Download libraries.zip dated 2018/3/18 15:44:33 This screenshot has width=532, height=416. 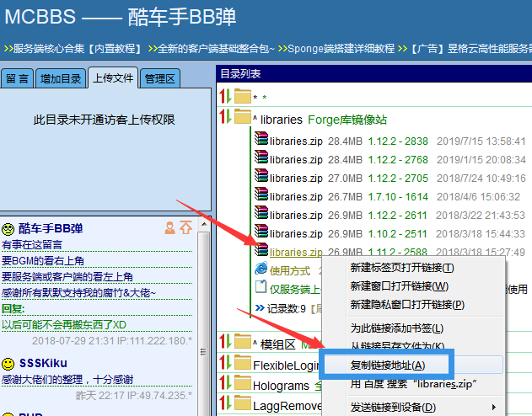tap(296, 234)
